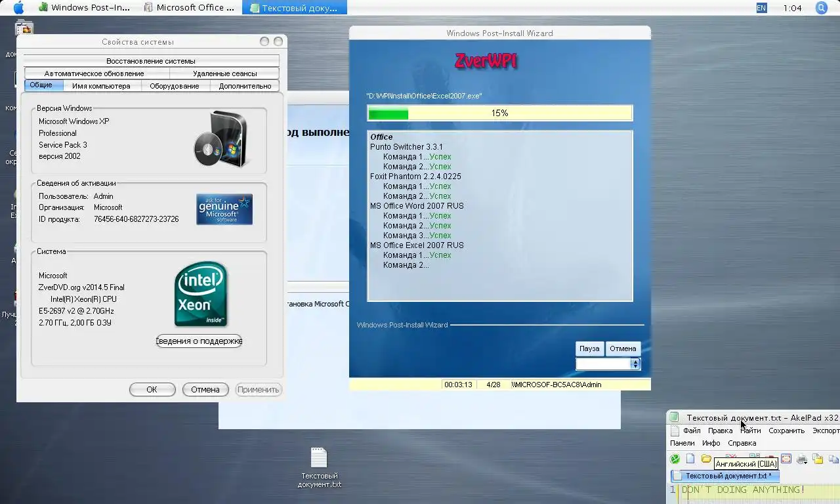
Task: Click the Office heading in install list
Action: coord(381,137)
